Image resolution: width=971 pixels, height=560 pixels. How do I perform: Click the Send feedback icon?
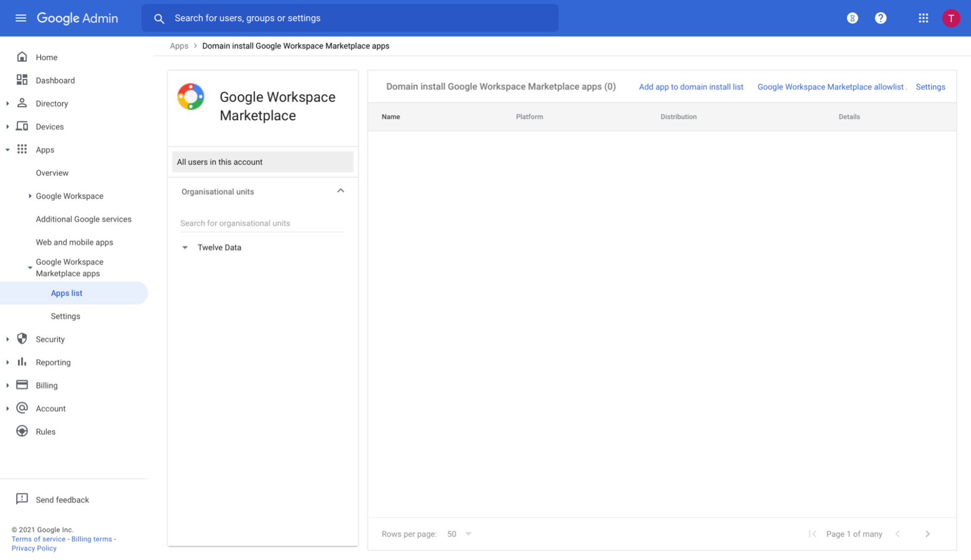point(21,499)
